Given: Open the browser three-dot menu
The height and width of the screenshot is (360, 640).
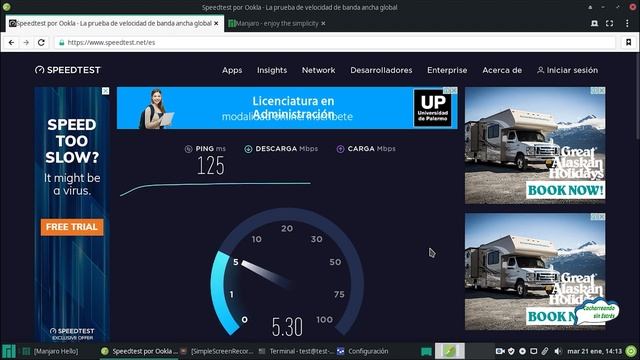Looking at the screenshot, I should point(627,24).
